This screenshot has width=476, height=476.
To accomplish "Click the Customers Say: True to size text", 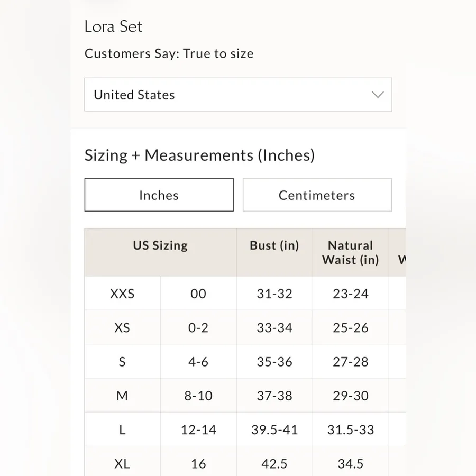I will 169,54.
